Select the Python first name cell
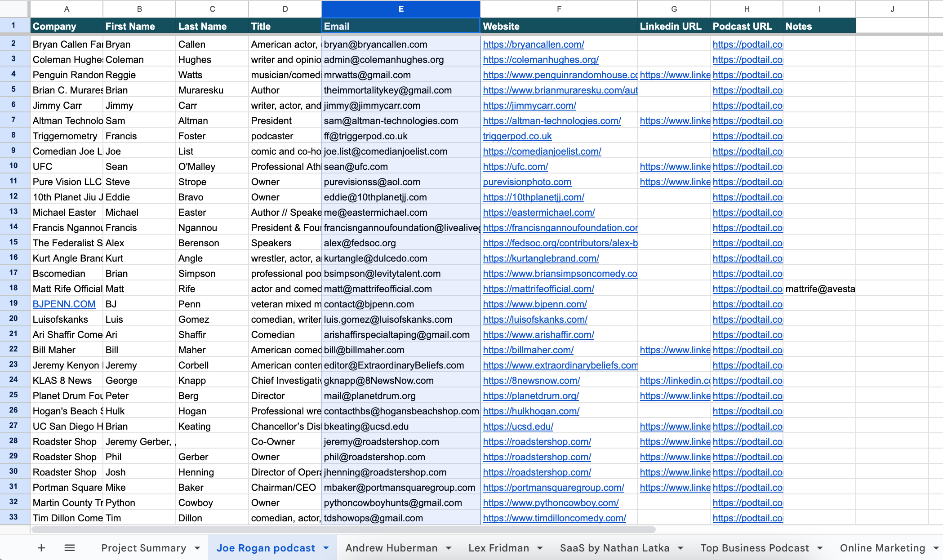The width and height of the screenshot is (943, 560). [x=139, y=503]
